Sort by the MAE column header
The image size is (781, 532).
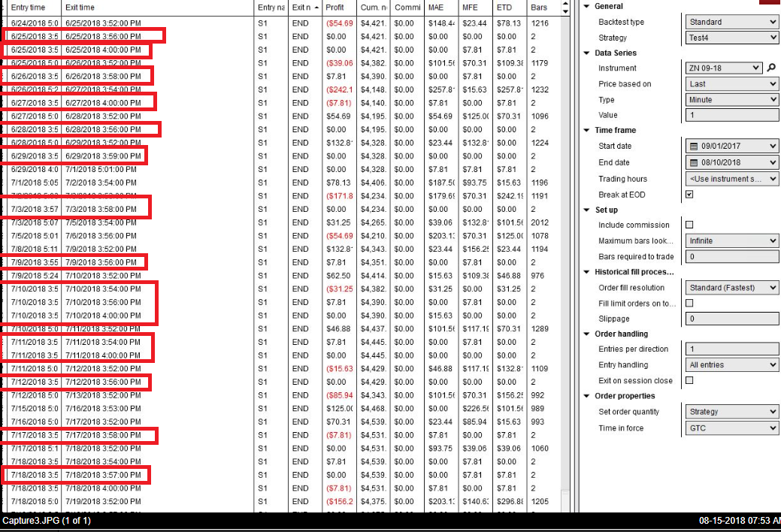(x=441, y=8)
